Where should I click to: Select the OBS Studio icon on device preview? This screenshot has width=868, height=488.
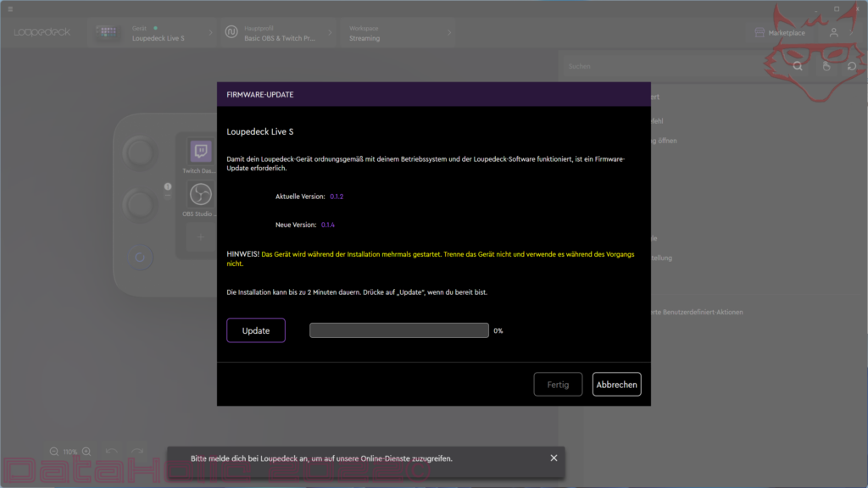tap(200, 194)
